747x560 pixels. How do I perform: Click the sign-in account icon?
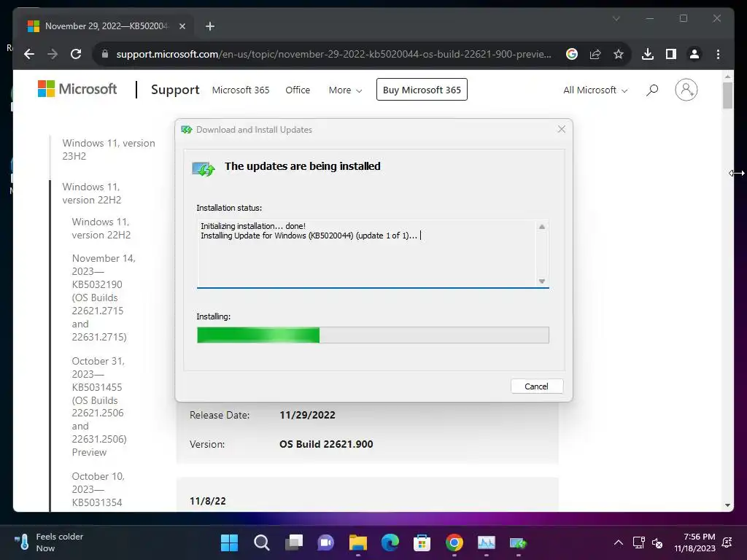[x=686, y=90]
